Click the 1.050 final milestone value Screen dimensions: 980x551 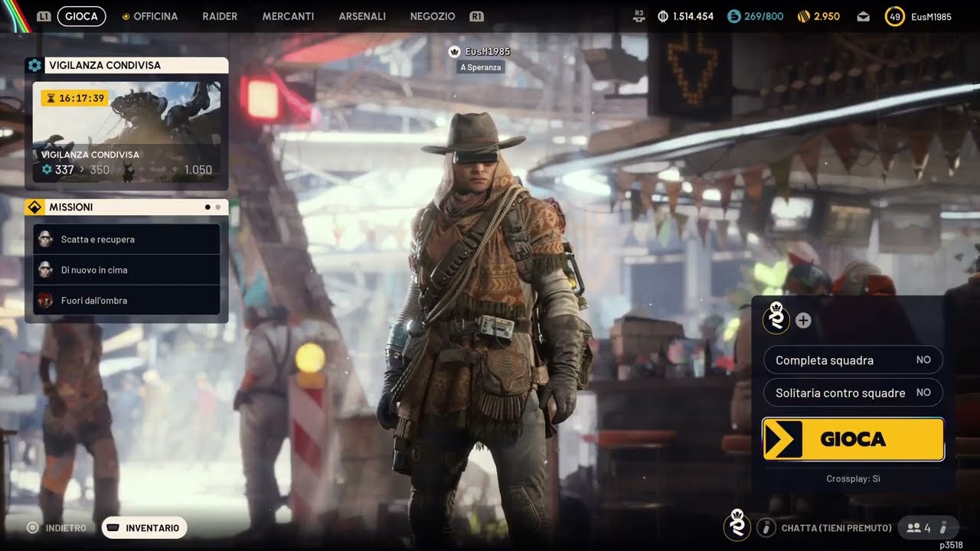pyautogui.click(x=198, y=170)
